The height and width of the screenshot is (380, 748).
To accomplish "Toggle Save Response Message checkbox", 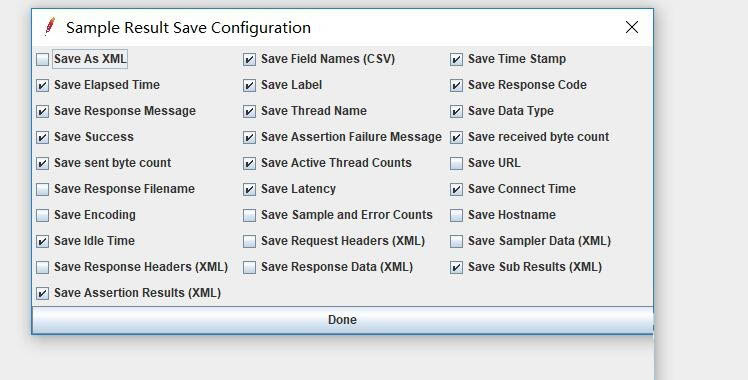I will coord(42,112).
